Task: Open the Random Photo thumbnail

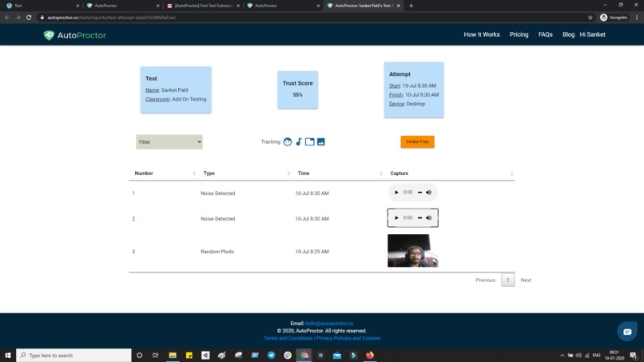Action: coord(413,251)
